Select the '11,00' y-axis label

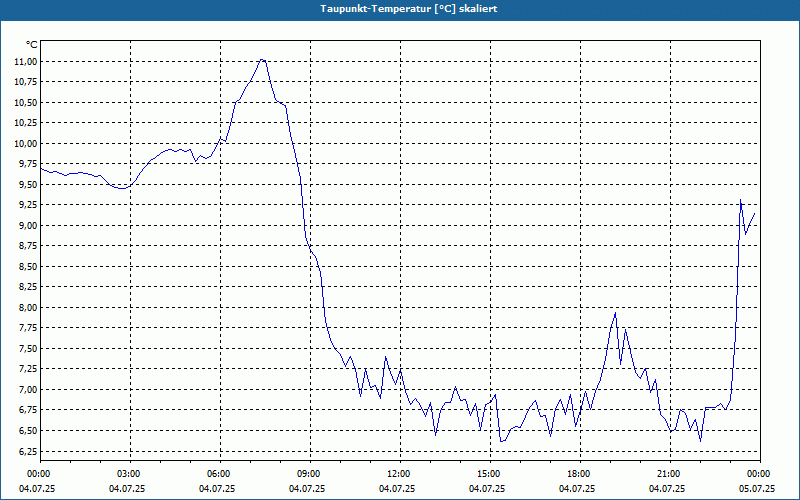(28, 61)
